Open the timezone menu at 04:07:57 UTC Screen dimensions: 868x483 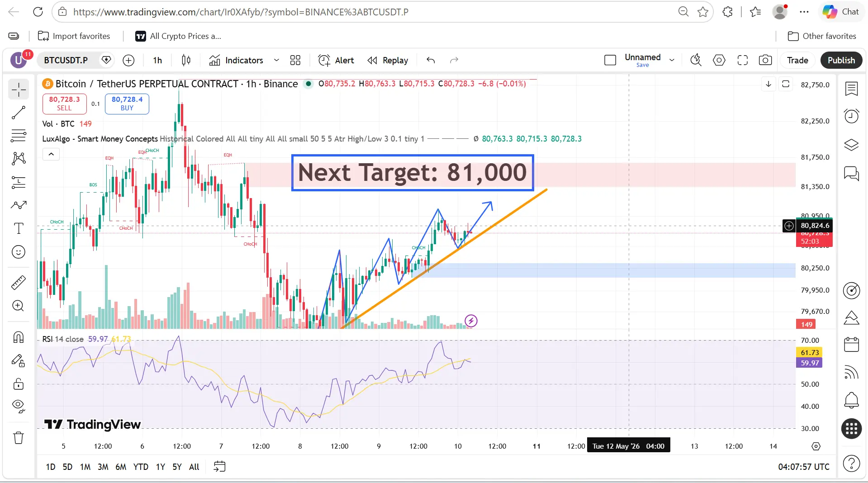point(803,467)
